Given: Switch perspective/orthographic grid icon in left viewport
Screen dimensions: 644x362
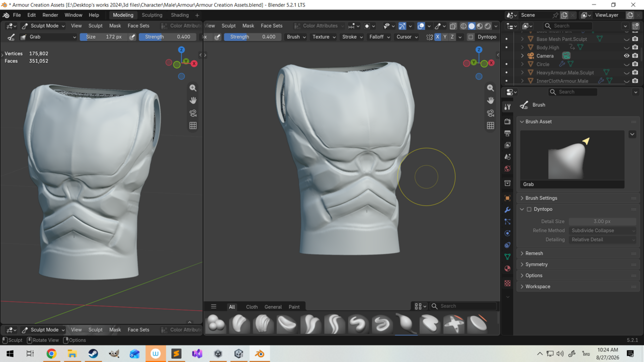Looking at the screenshot, I should pyautogui.click(x=193, y=126).
